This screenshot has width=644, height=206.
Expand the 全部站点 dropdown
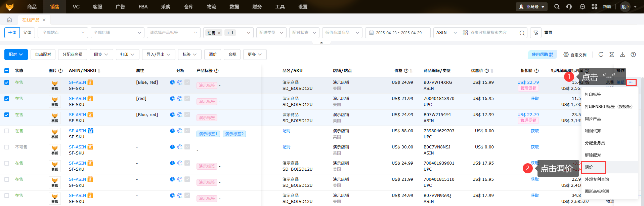pos(63,33)
